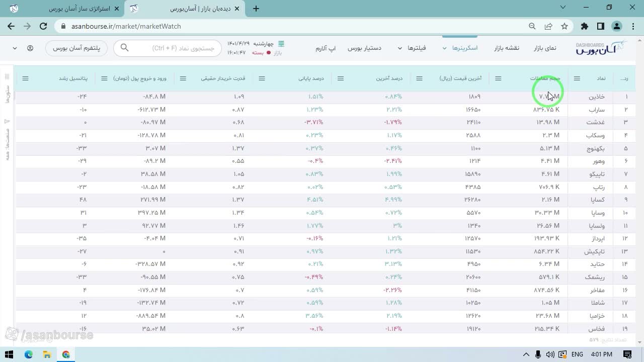
Task: Open File Explorer from taskbar
Action: pyautogui.click(x=47, y=354)
